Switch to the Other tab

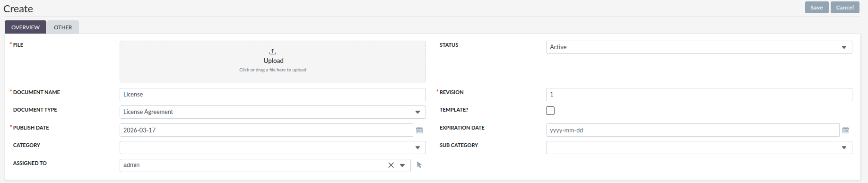coord(63,27)
